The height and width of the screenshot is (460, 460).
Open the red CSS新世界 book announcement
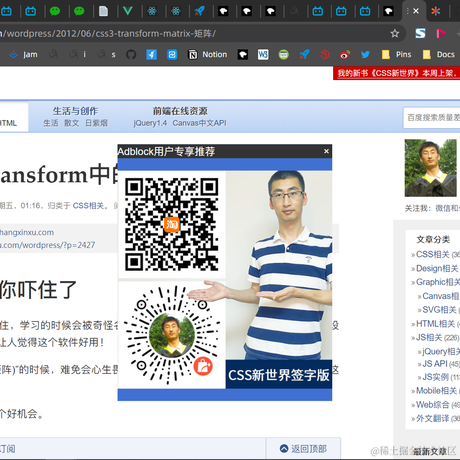397,73
